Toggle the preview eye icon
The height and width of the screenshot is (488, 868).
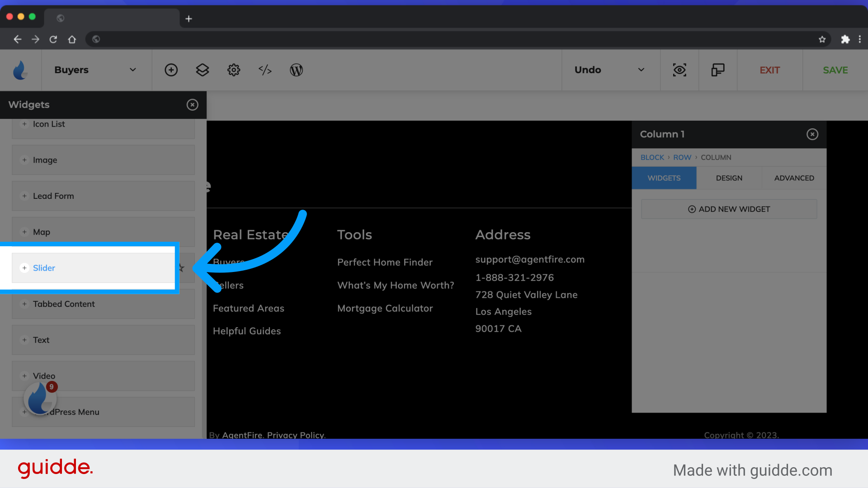point(679,70)
